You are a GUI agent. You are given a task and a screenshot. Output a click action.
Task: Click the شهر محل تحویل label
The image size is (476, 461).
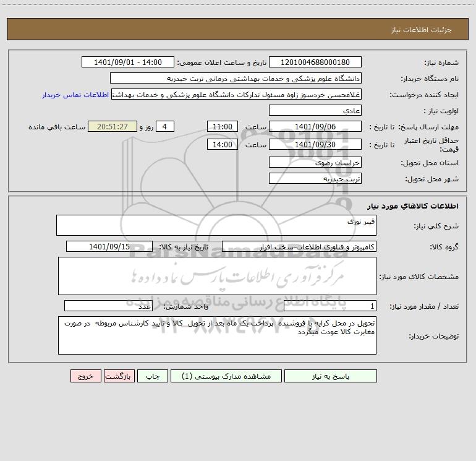pos(431,179)
